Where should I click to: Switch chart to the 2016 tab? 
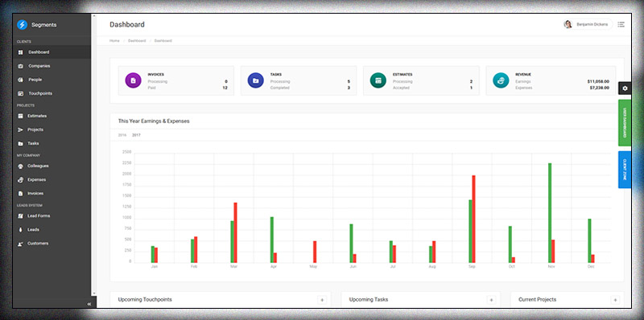pyautogui.click(x=122, y=135)
